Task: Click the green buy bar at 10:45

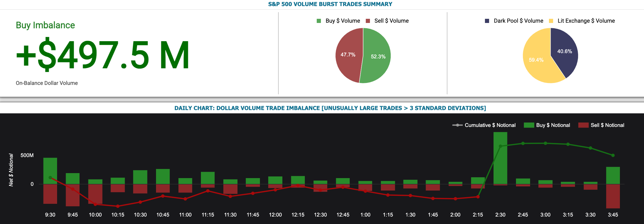Action: click(x=163, y=176)
